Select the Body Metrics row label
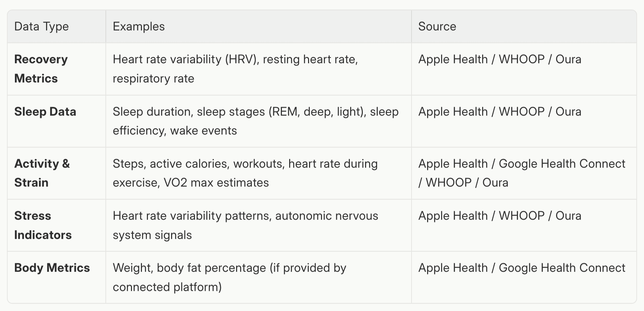644x311 pixels. tap(52, 268)
